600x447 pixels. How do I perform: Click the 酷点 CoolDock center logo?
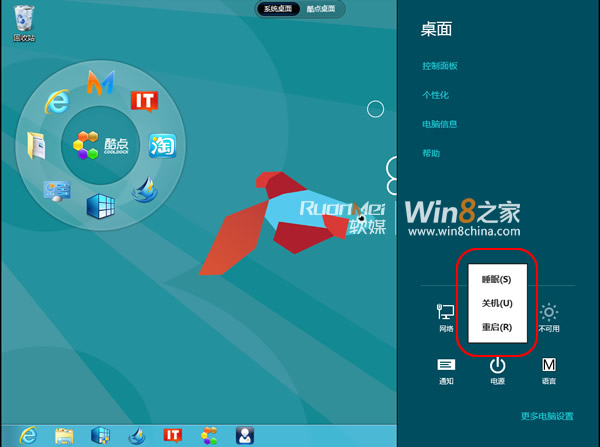pos(100,145)
